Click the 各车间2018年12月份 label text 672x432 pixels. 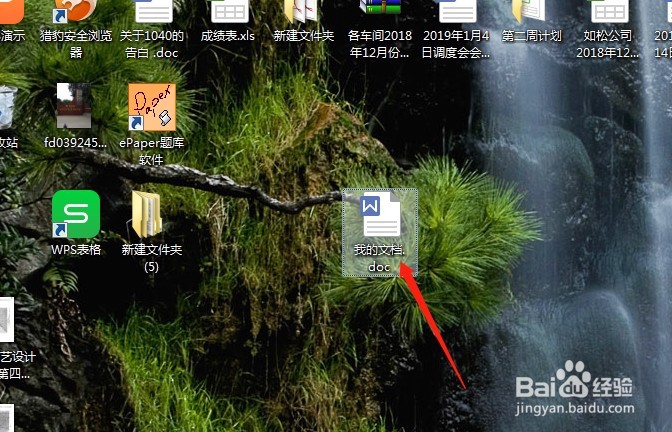click(380, 44)
